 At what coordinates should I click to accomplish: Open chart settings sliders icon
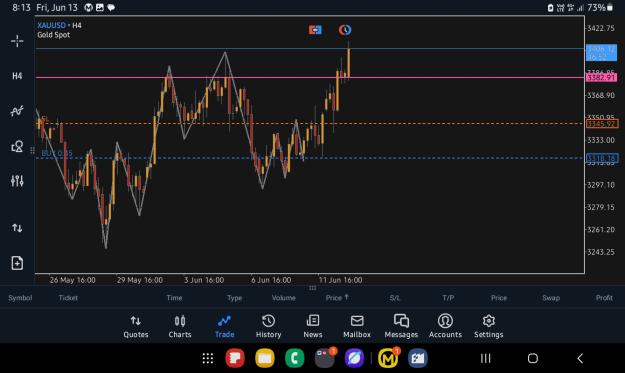pyautogui.click(x=17, y=181)
